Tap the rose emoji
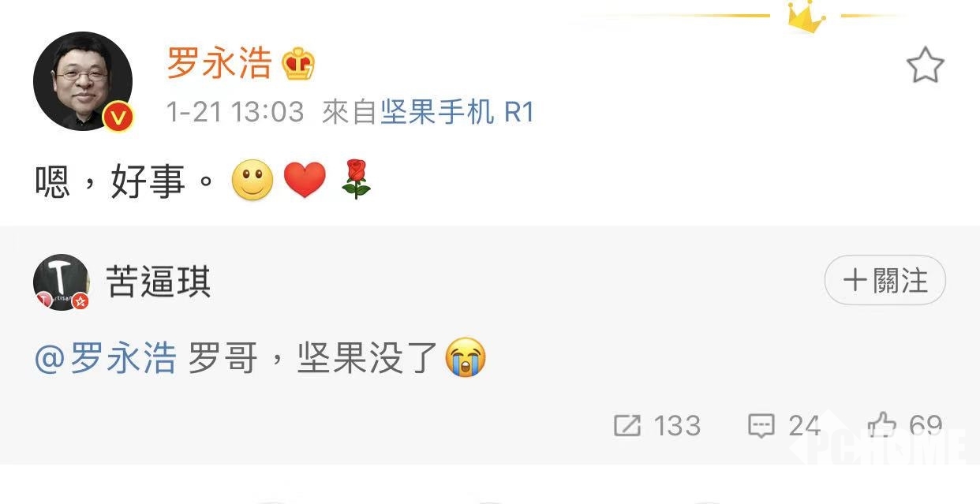Viewport: 980px width, 504px height. point(356,179)
